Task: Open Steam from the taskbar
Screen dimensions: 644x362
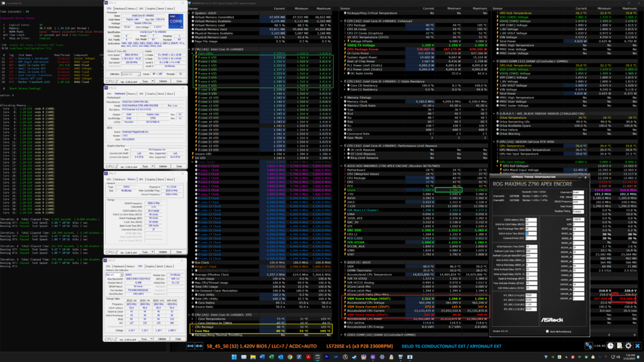Action: point(354,357)
